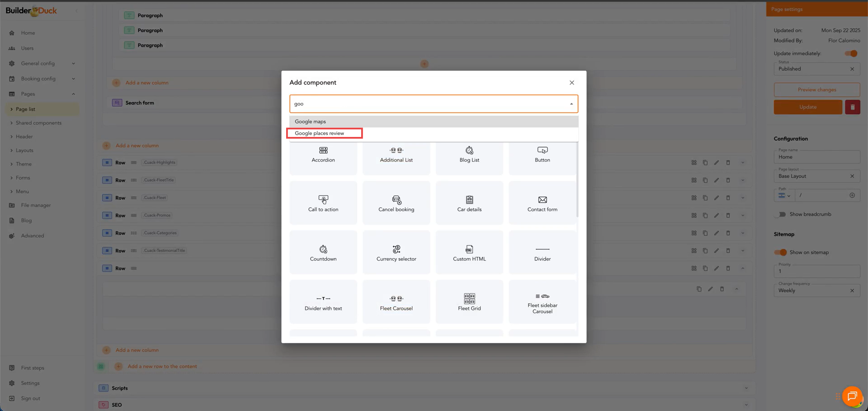Click the red delete page button
The image size is (868, 411).
coord(852,107)
